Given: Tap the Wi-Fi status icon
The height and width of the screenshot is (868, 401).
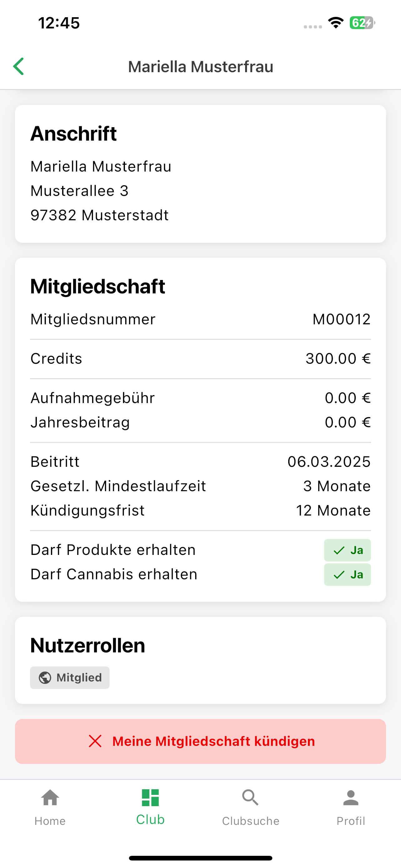Looking at the screenshot, I should 336,23.
